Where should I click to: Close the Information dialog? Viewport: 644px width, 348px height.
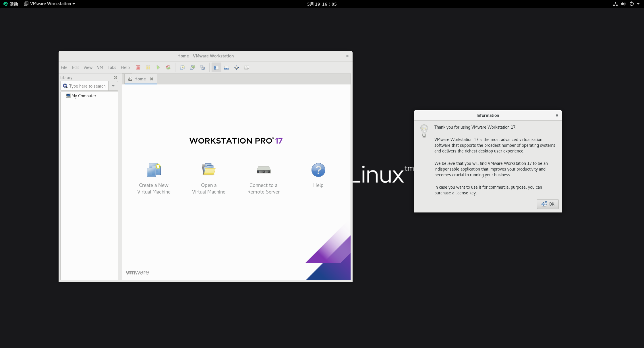557,115
